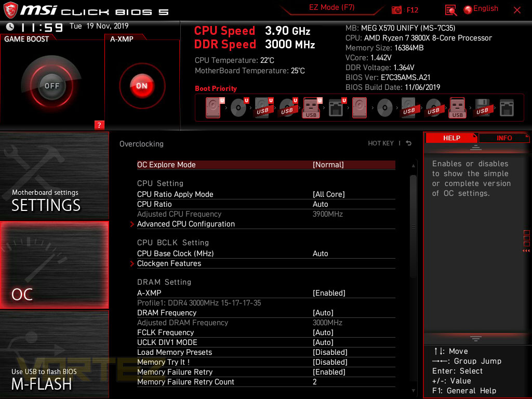Open Memory Try It Disabled option

coord(266,362)
